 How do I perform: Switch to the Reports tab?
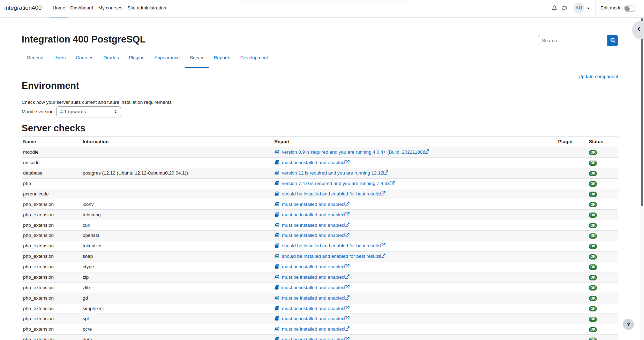tap(222, 58)
